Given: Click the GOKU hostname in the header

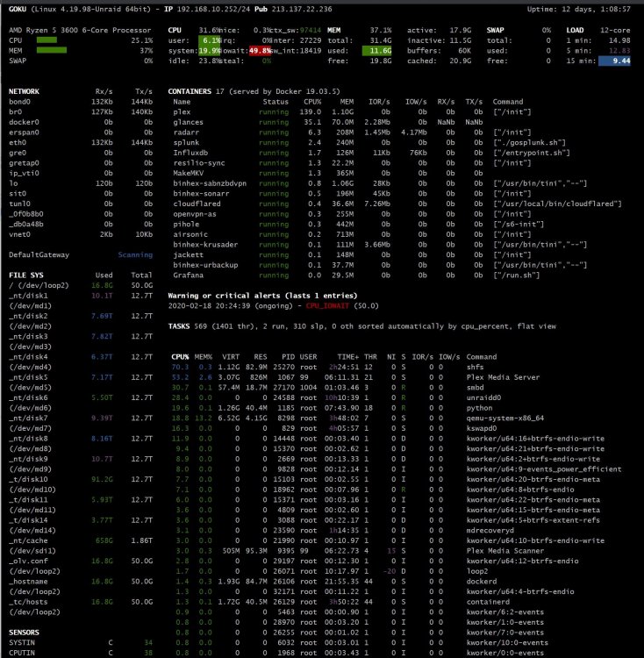Looking at the screenshot, I should (18, 9).
